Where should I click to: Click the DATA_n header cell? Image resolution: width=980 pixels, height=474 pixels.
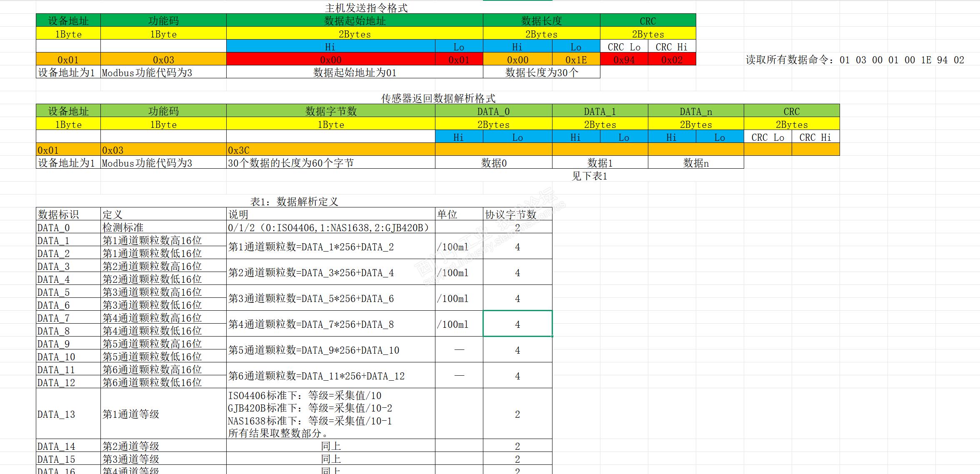pyautogui.click(x=695, y=111)
